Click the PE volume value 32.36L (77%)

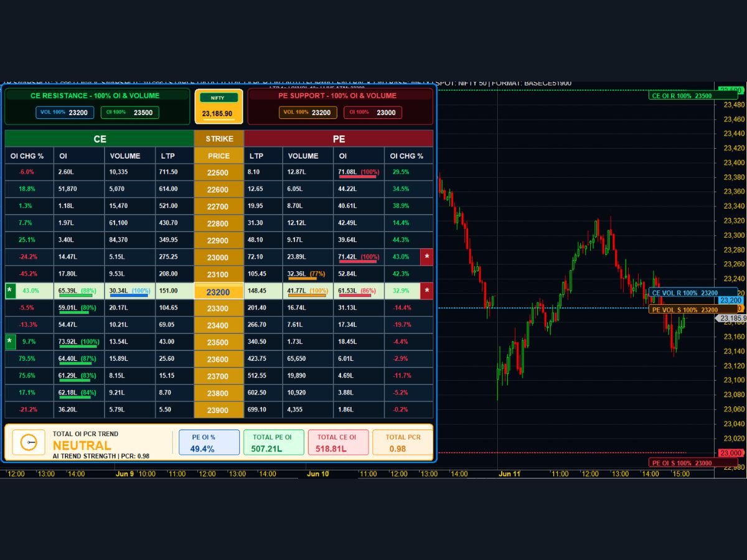[306, 273]
